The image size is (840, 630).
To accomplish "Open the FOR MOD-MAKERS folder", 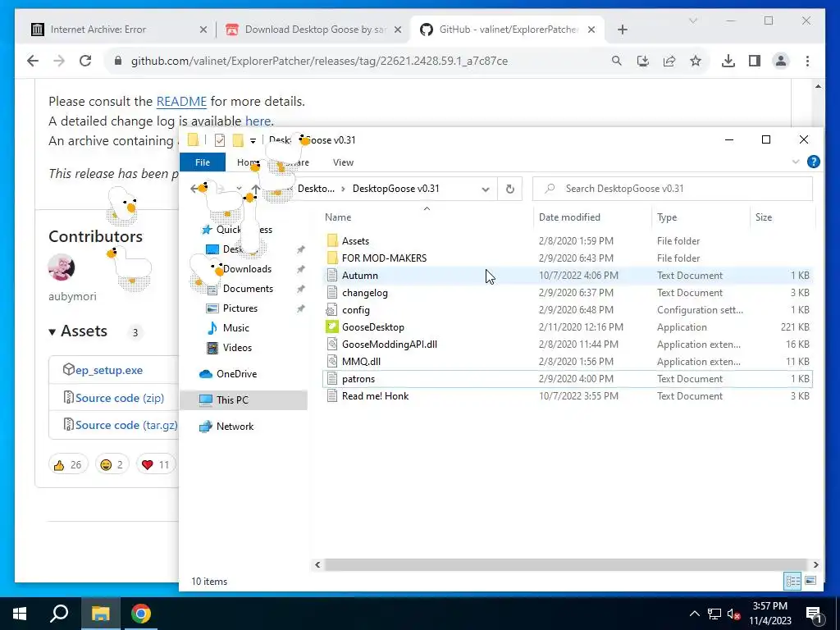I will coord(384,258).
